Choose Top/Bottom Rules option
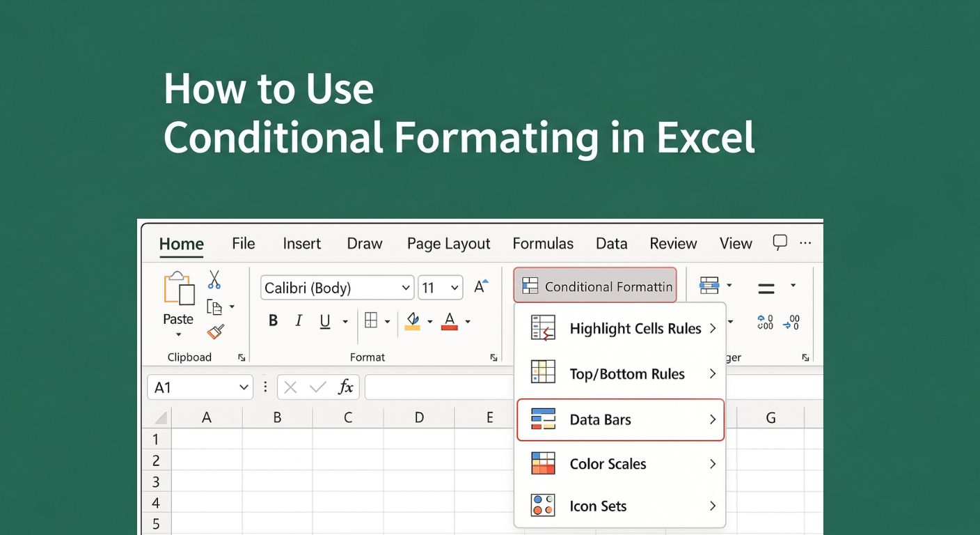 pyautogui.click(x=626, y=374)
